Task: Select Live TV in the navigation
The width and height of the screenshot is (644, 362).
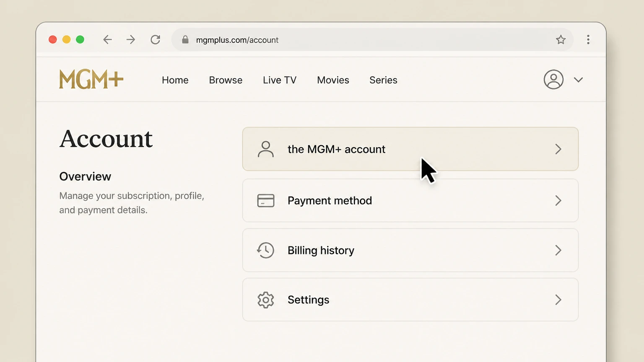Action: click(x=280, y=80)
